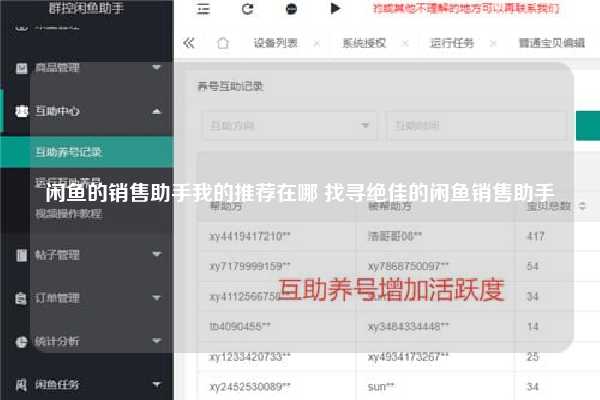
Task: Click cell xy4419417210**
Action: coord(250,236)
